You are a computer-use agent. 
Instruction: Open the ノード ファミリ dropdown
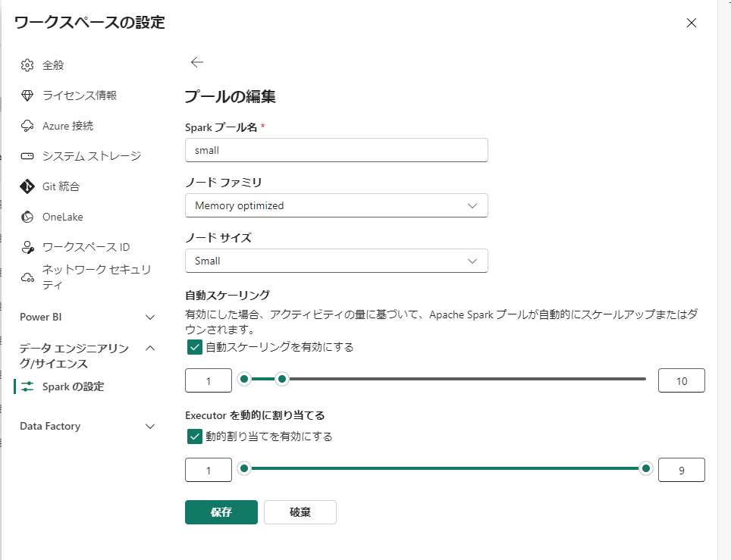tap(336, 205)
